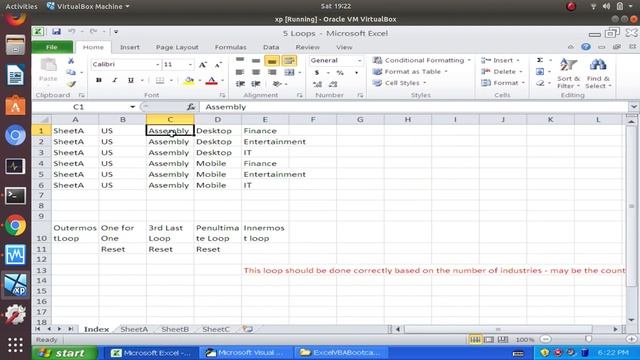
Task: Open the SheetA worksheet tab
Action: click(134, 329)
